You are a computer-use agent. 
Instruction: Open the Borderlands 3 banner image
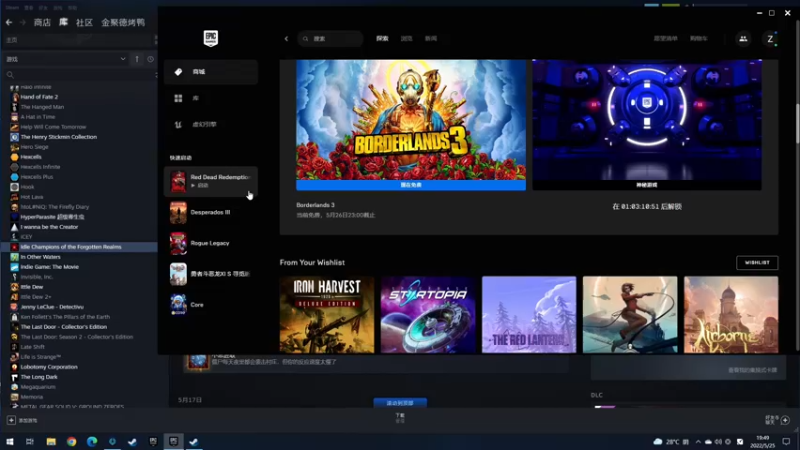pos(411,120)
